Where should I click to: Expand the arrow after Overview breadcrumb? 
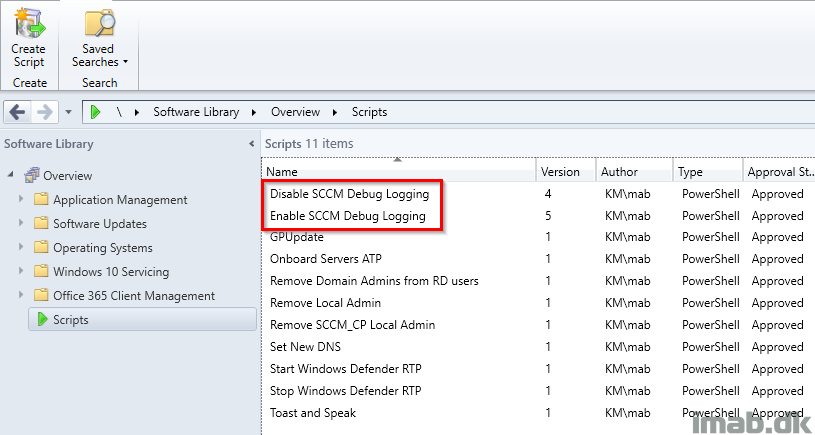coord(335,112)
